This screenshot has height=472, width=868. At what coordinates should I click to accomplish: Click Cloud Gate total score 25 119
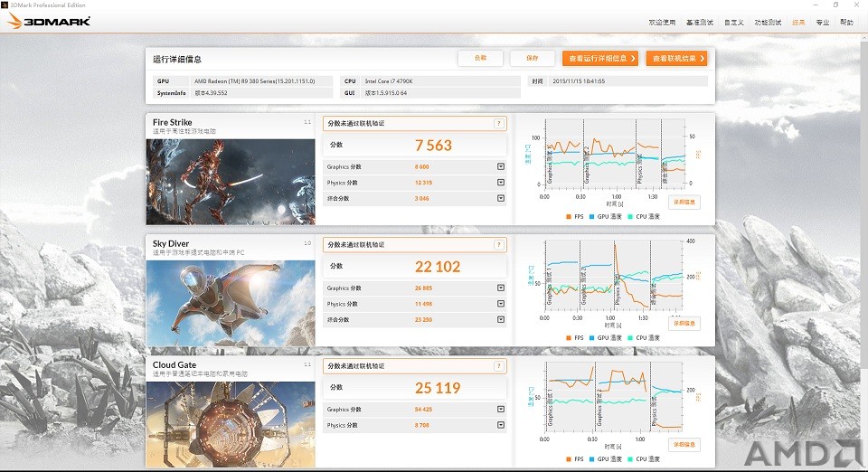tap(438, 388)
